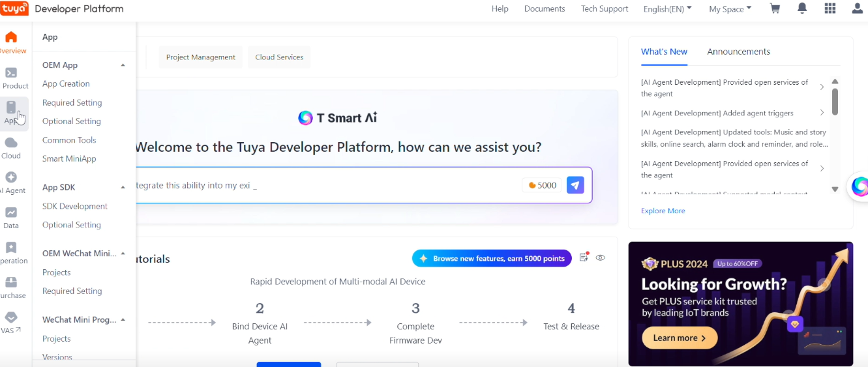Click Learn more on PLUS banner

pyautogui.click(x=680, y=338)
